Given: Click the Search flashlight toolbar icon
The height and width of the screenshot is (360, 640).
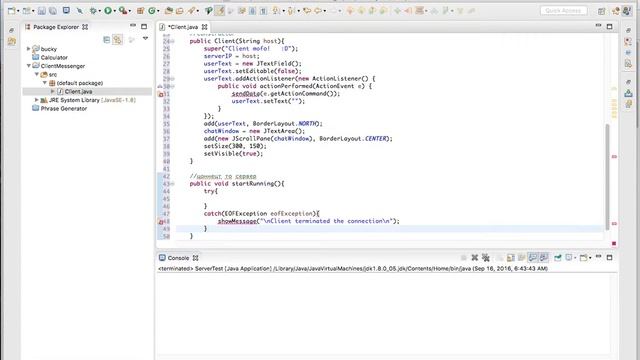Looking at the screenshot, I should coord(191,11).
